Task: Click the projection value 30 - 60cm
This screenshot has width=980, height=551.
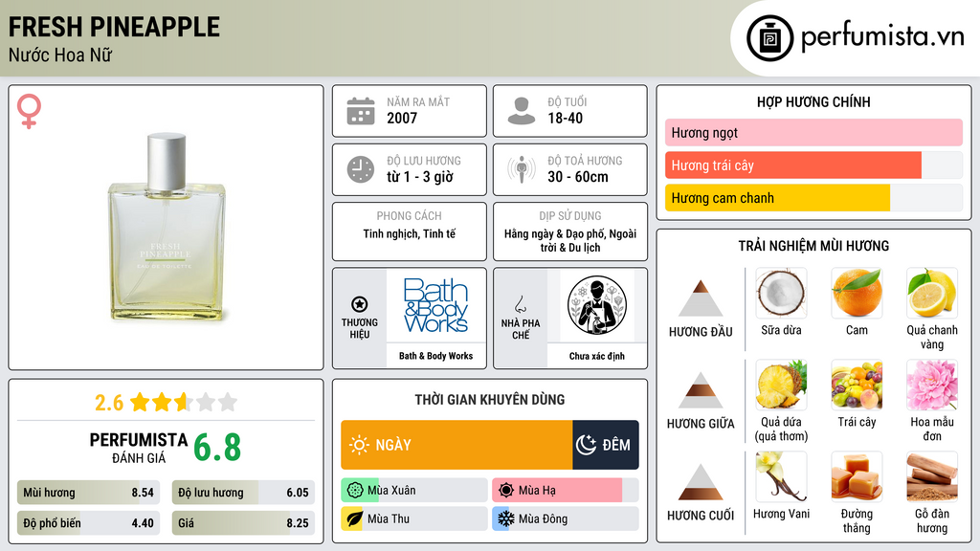Action: click(578, 177)
